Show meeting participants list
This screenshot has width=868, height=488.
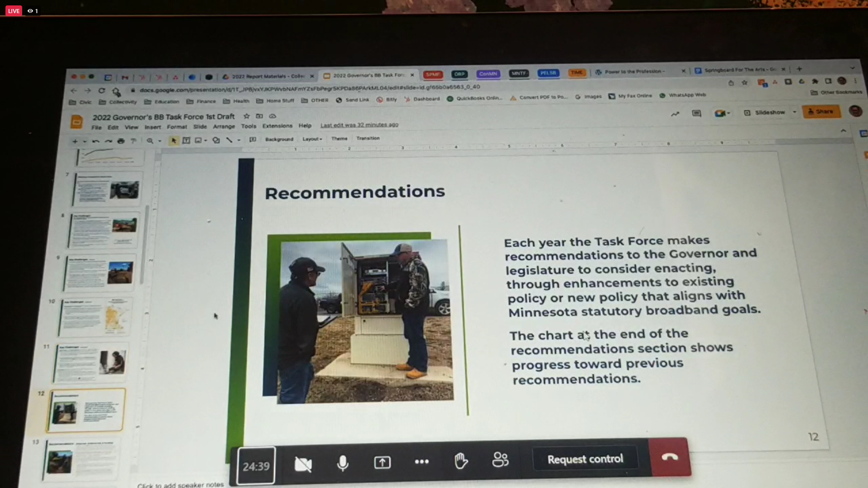pyautogui.click(x=500, y=460)
